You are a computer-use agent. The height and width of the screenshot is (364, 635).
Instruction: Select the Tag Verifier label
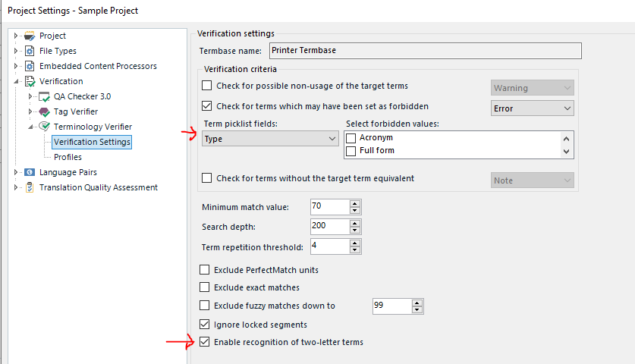[x=76, y=111]
